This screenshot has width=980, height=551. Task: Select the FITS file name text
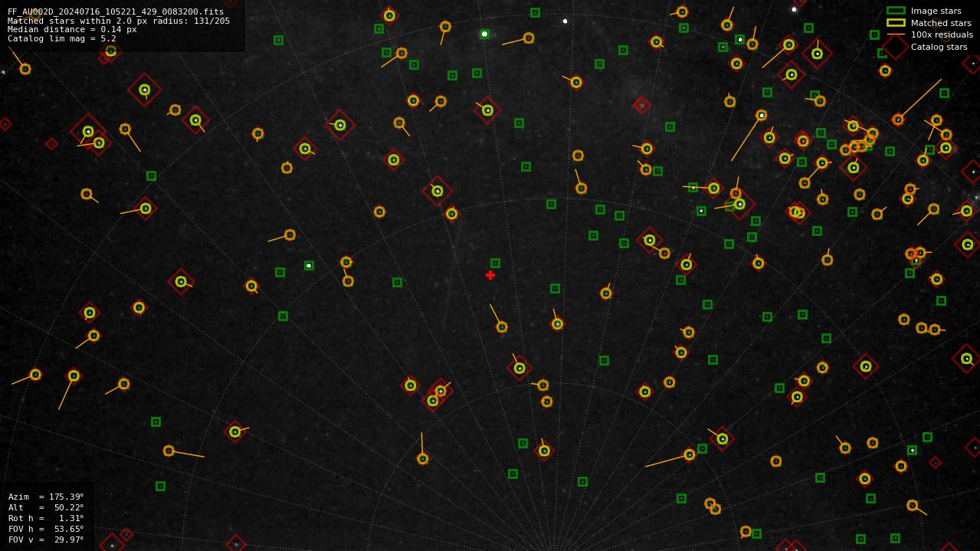[x=116, y=12]
